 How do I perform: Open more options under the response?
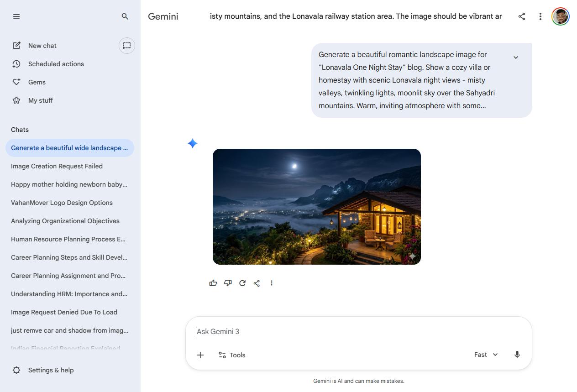pyautogui.click(x=272, y=283)
